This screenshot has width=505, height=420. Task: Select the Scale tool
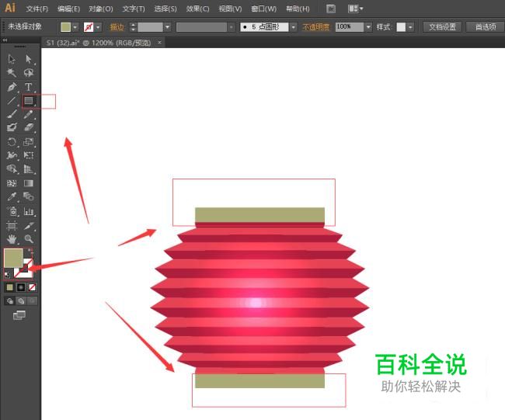click(29, 142)
